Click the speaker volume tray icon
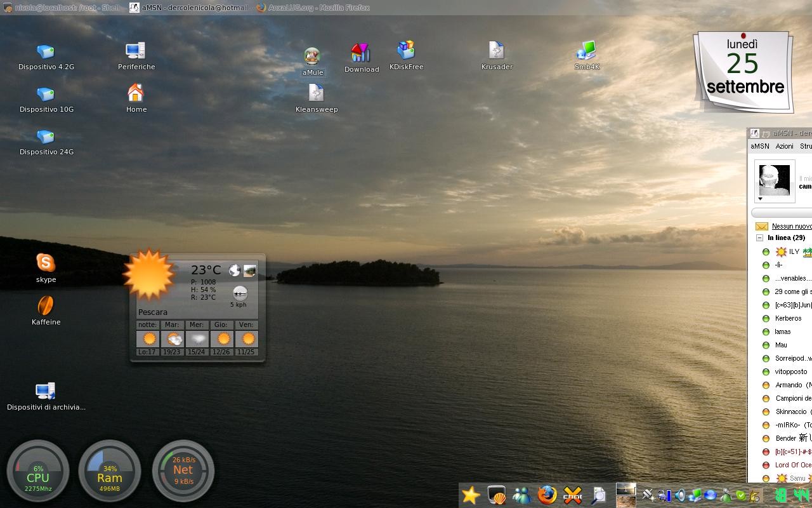This screenshot has width=812, height=508. [x=680, y=495]
